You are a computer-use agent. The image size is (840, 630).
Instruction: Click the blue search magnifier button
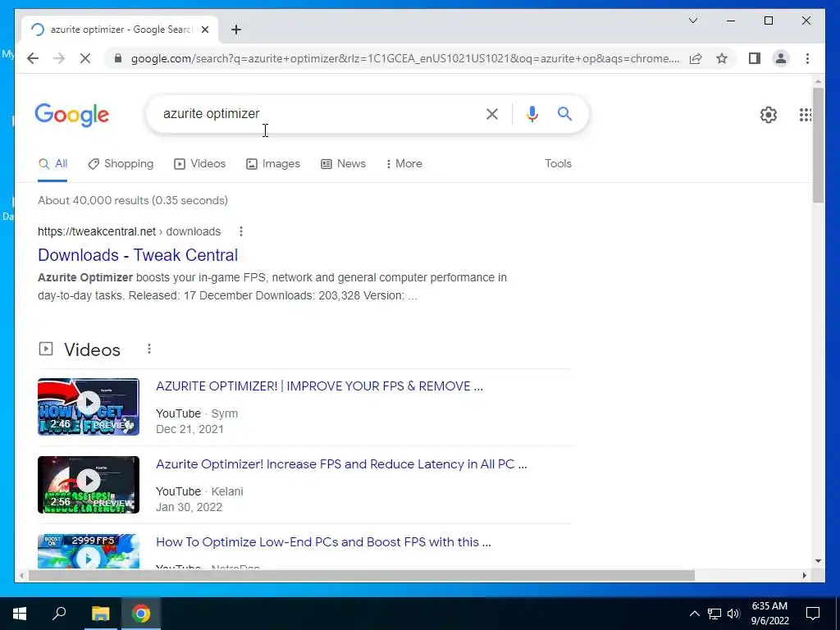pyautogui.click(x=564, y=113)
